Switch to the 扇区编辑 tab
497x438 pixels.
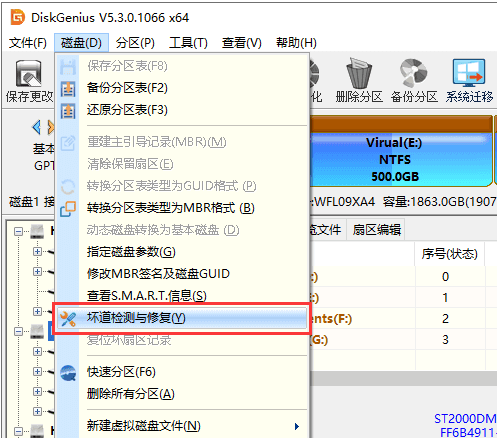click(x=377, y=230)
